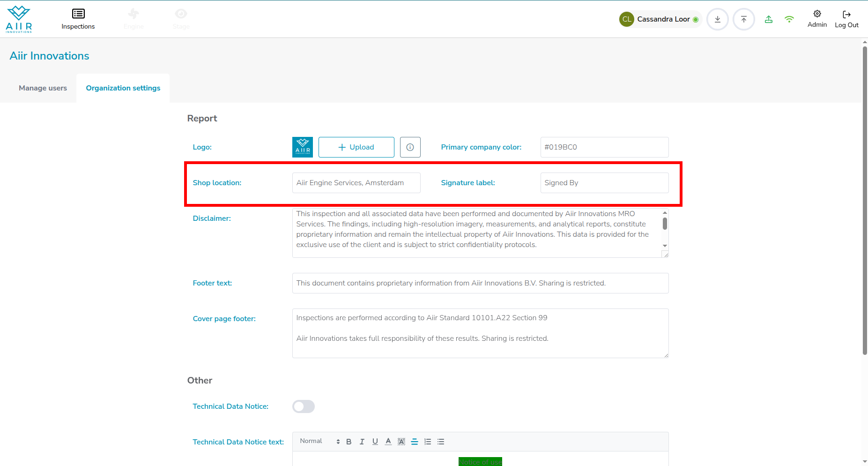The image size is (868, 466).
Task: Click into the Cover page footer textarea
Action: pos(481,333)
